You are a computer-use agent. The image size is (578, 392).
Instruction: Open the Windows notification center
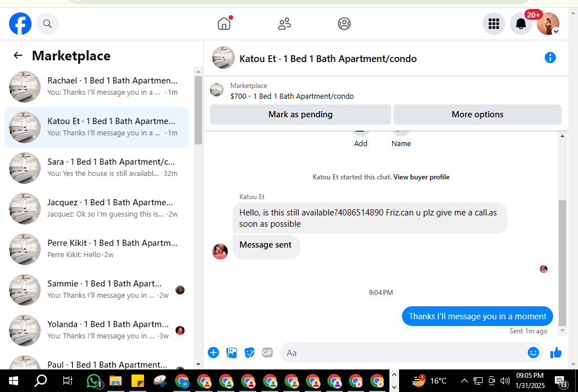(561, 381)
